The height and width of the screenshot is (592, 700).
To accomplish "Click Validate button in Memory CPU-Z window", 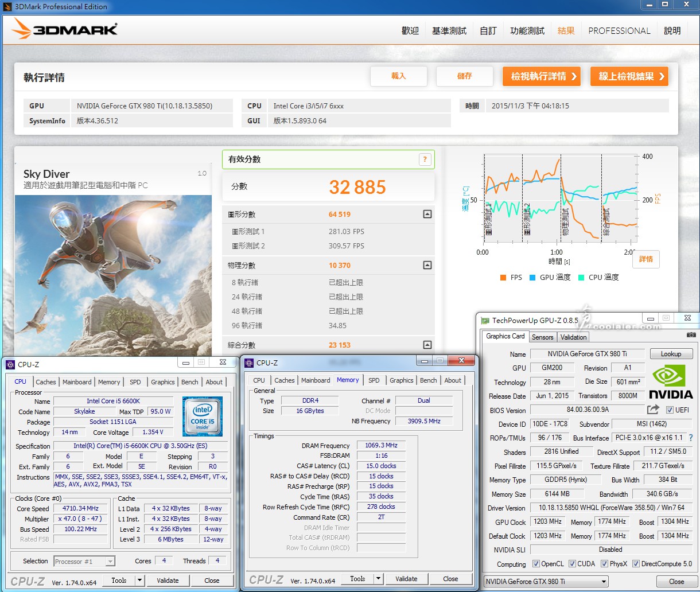I will pos(406,578).
